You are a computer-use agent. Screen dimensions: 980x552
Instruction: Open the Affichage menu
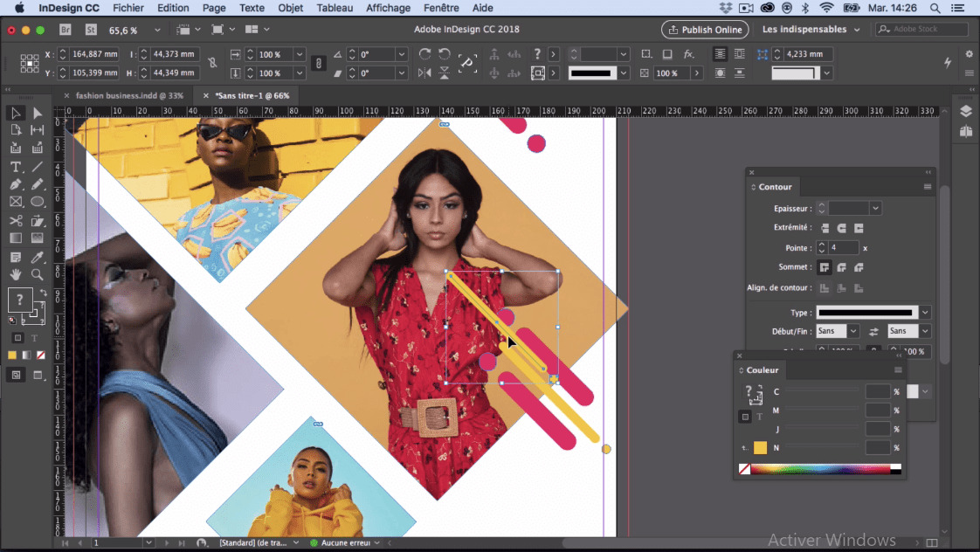(388, 8)
